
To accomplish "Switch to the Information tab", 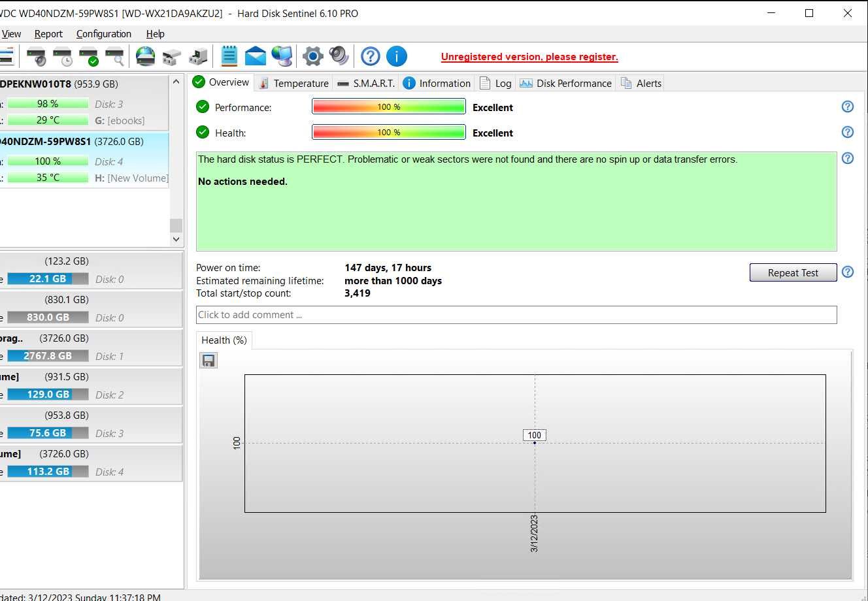I will pyautogui.click(x=437, y=83).
